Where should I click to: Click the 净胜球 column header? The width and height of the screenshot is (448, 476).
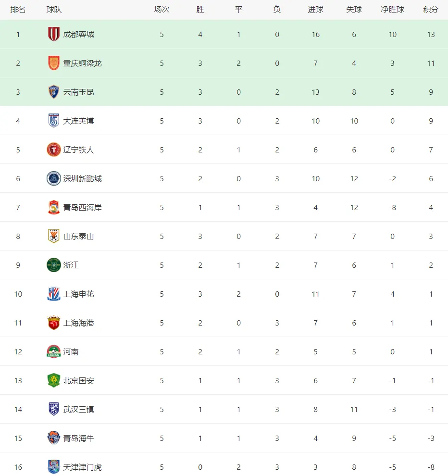[x=392, y=10]
